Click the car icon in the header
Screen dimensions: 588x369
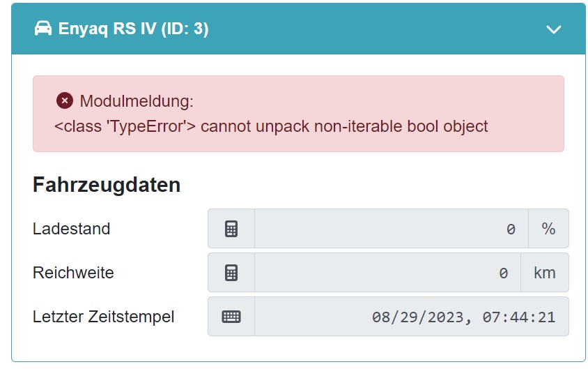(43, 29)
